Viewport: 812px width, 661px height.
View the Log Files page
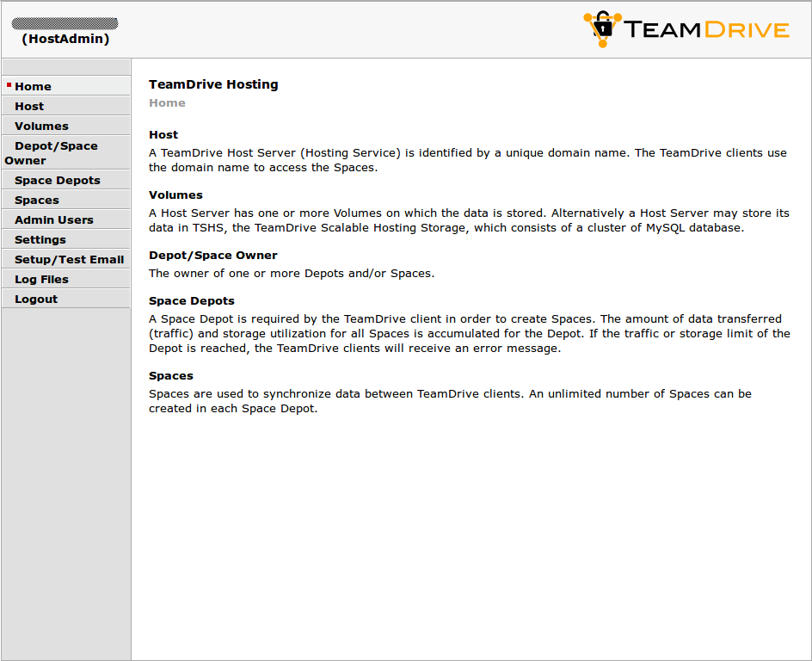point(41,278)
